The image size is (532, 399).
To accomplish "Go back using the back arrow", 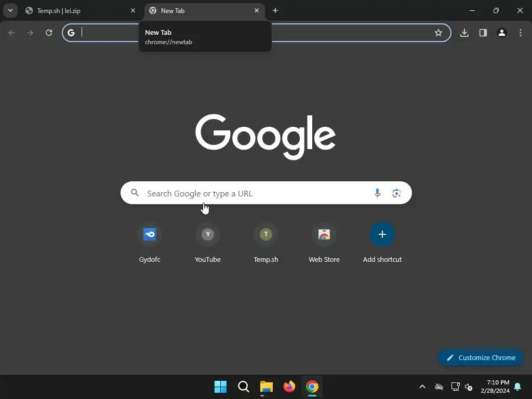I will point(11,33).
